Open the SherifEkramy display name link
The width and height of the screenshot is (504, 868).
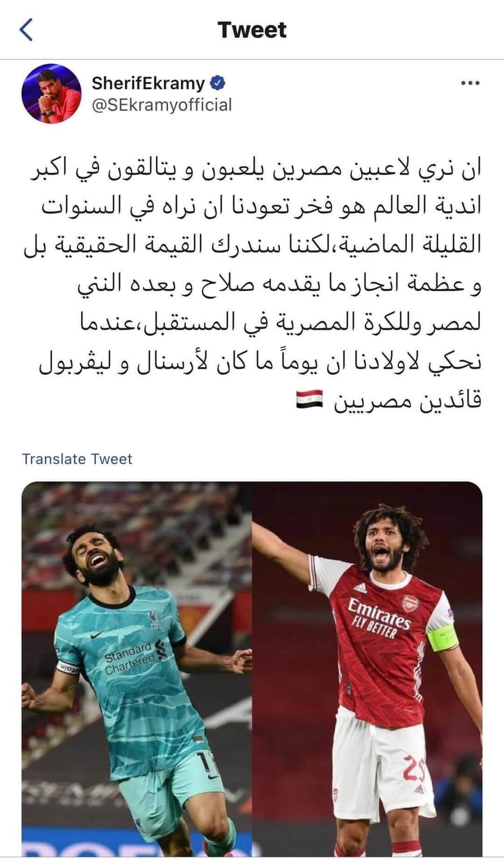tap(148, 83)
